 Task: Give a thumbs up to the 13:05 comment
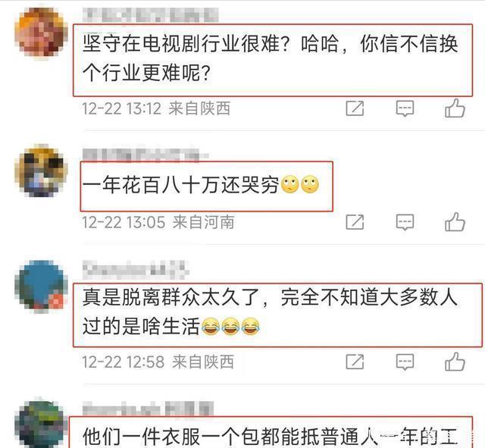pos(455,221)
